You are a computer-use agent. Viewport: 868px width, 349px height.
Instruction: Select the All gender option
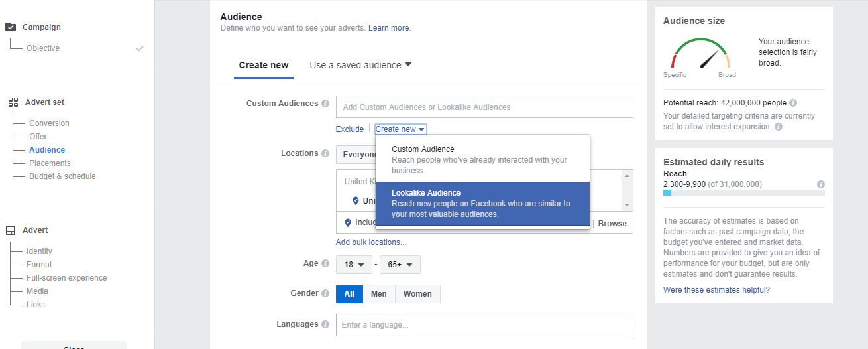point(349,294)
